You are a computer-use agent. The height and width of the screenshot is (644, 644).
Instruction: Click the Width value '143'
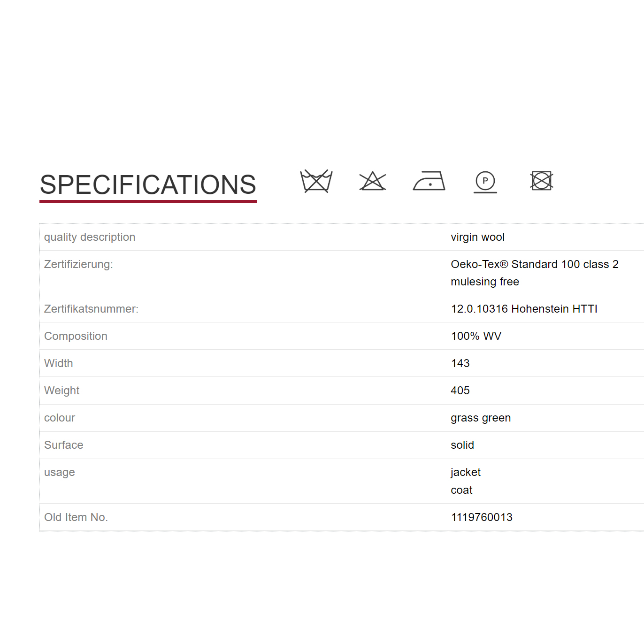(460, 363)
